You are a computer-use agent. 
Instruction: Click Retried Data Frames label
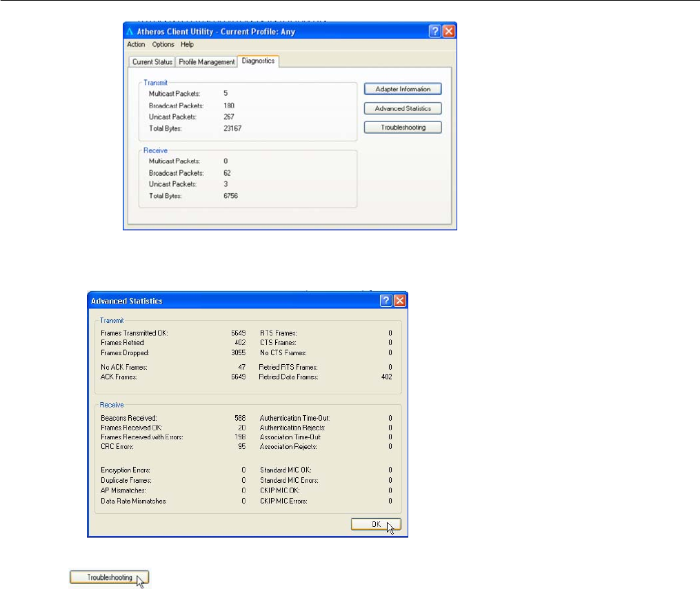(288, 377)
